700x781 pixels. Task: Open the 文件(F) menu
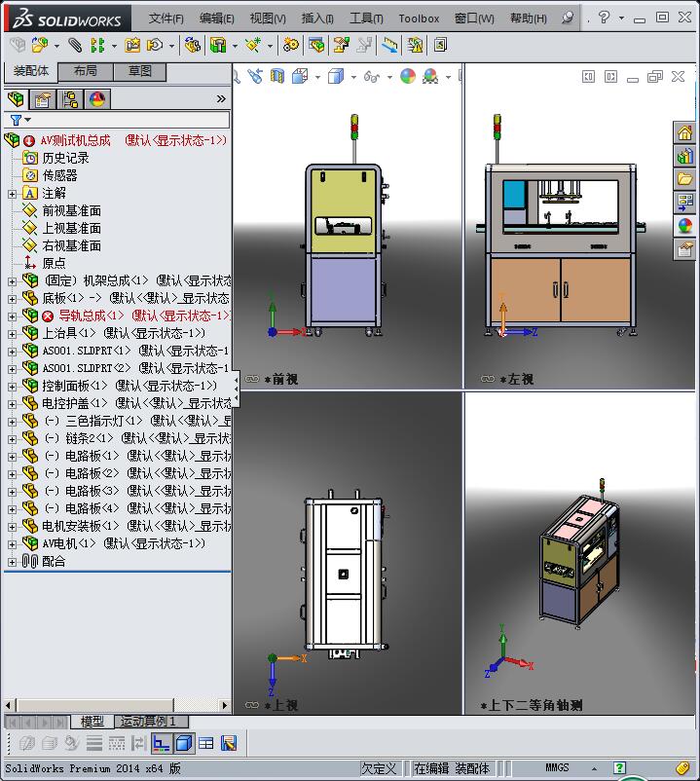pyautogui.click(x=166, y=19)
